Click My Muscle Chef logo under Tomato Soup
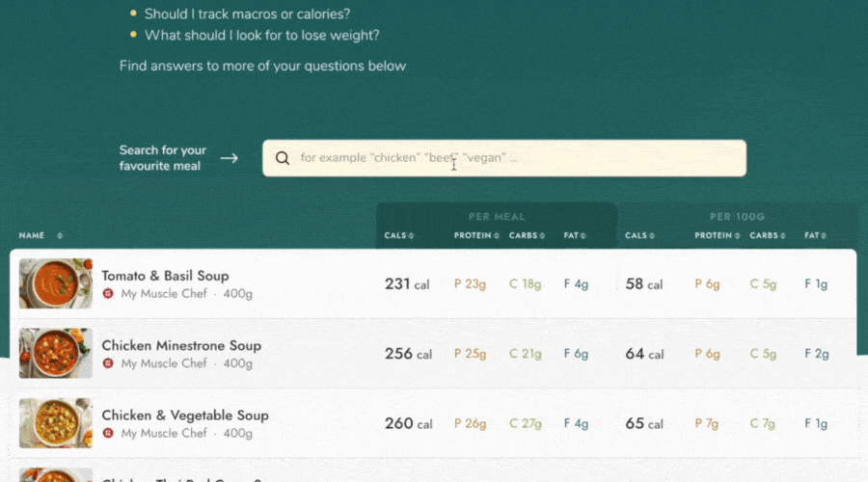868x482 pixels. (x=108, y=293)
